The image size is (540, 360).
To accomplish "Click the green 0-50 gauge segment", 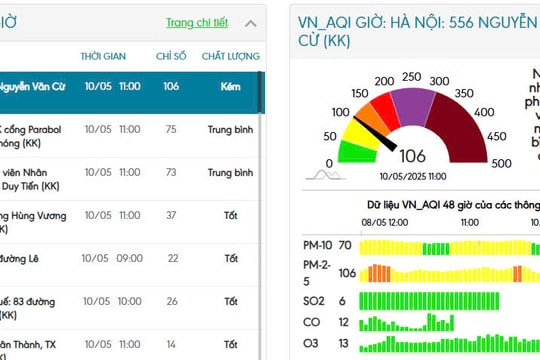I will click(x=357, y=153).
